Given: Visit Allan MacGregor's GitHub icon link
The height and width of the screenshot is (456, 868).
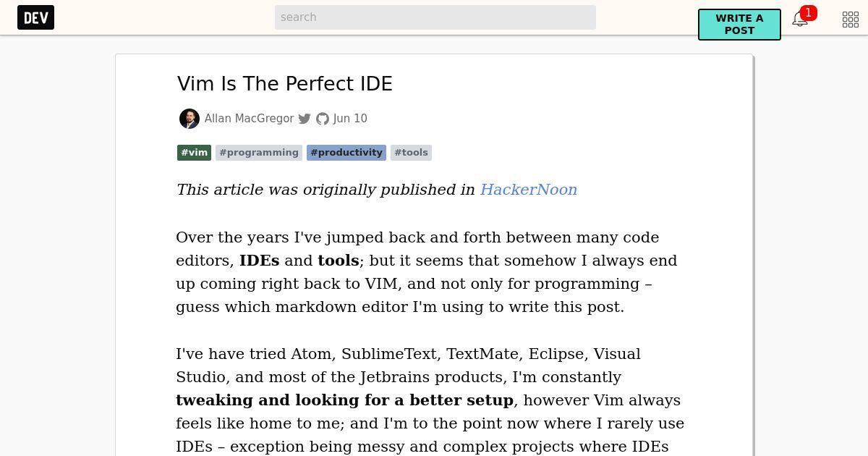Looking at the screenshot, I should tap(323, 119).
